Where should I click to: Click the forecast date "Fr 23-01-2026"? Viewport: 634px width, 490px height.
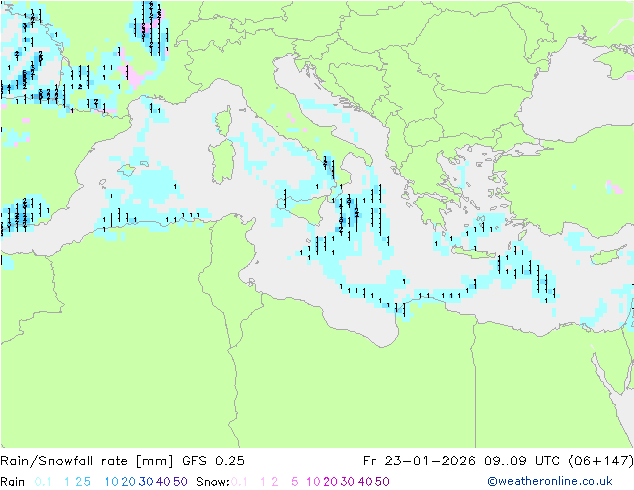tap(419, 461)
